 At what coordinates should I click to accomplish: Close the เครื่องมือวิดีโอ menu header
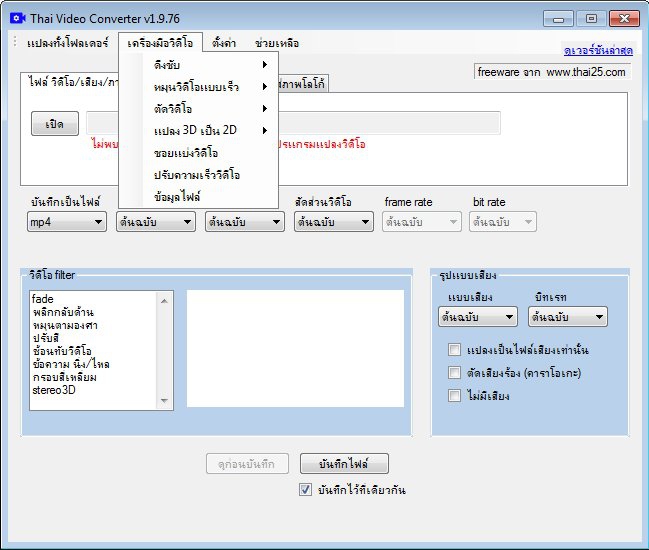(160, 43)
